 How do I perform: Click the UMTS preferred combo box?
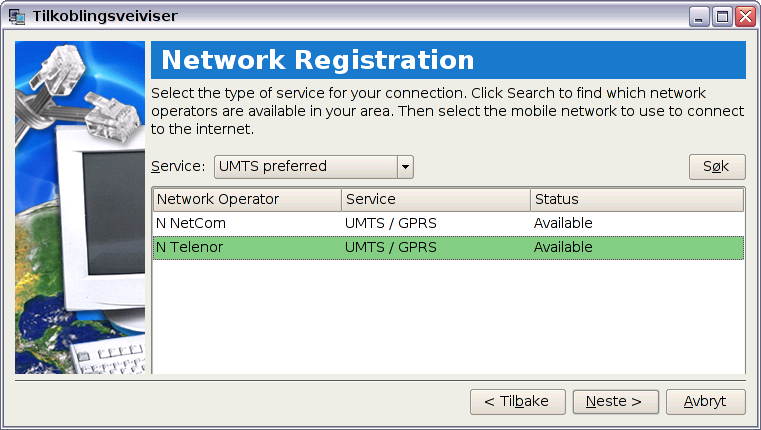[x=314, y=167]
